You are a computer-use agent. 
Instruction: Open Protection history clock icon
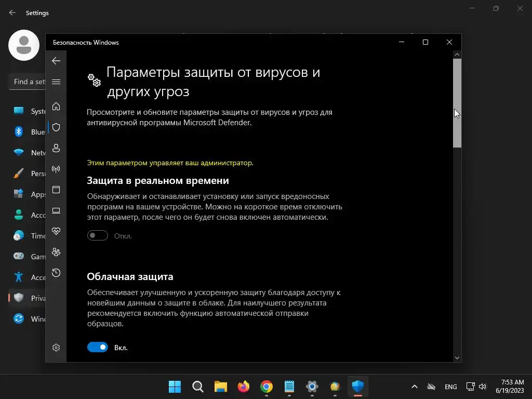click(x=56, y=273)
